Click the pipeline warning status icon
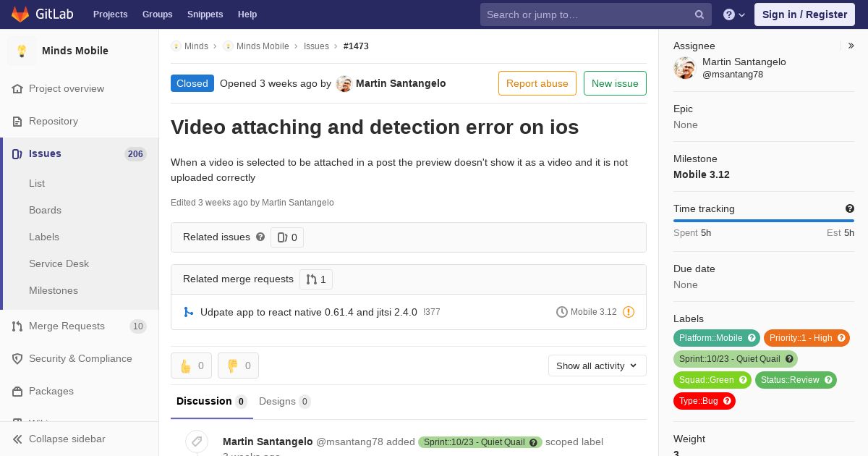The image size is (868, 456). pyautogui.click(x=629, y=312)
